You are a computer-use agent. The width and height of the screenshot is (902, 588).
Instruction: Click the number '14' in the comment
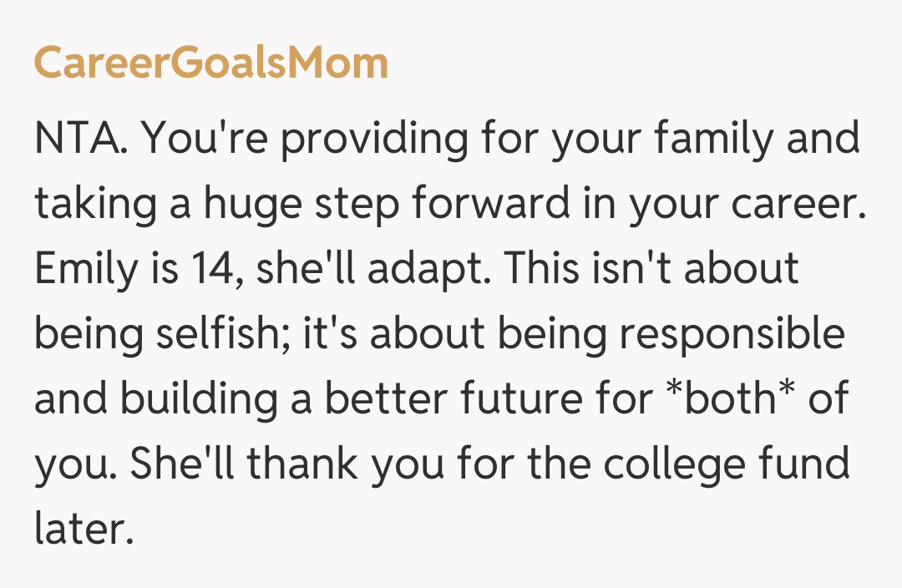pos(203,267)
